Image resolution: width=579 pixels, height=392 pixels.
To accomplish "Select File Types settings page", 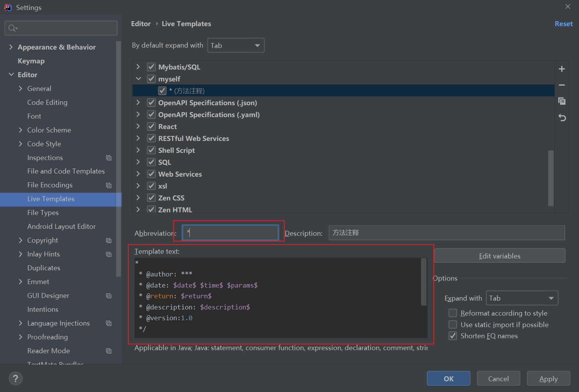I will 43,213.
